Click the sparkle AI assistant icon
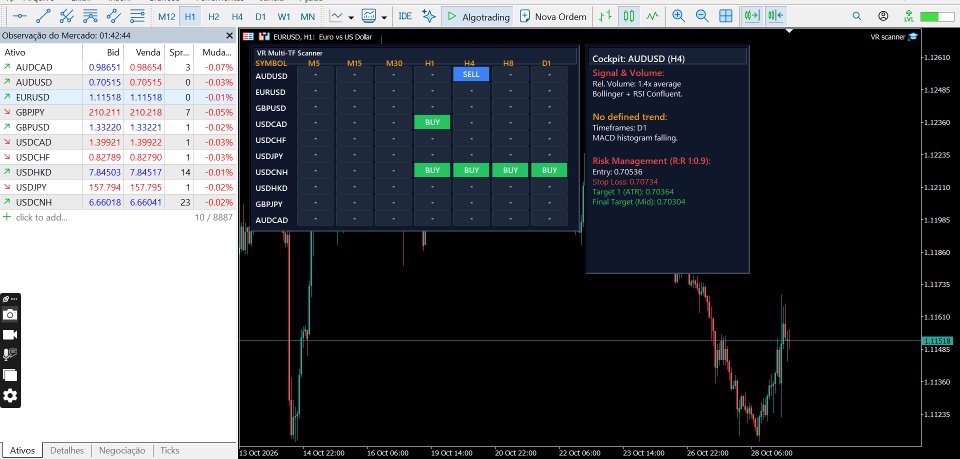 point(429,17)
